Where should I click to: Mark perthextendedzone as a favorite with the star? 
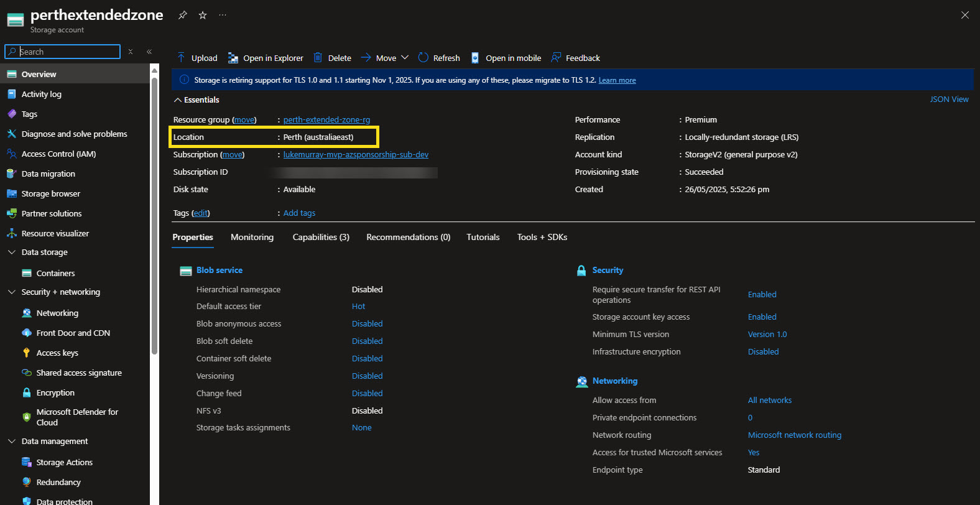pos(203,15)
